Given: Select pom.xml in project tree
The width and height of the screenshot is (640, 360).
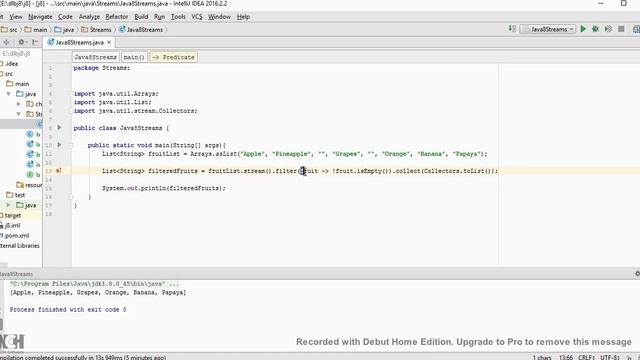Looking at the screenshot, I should click(15, 236).
